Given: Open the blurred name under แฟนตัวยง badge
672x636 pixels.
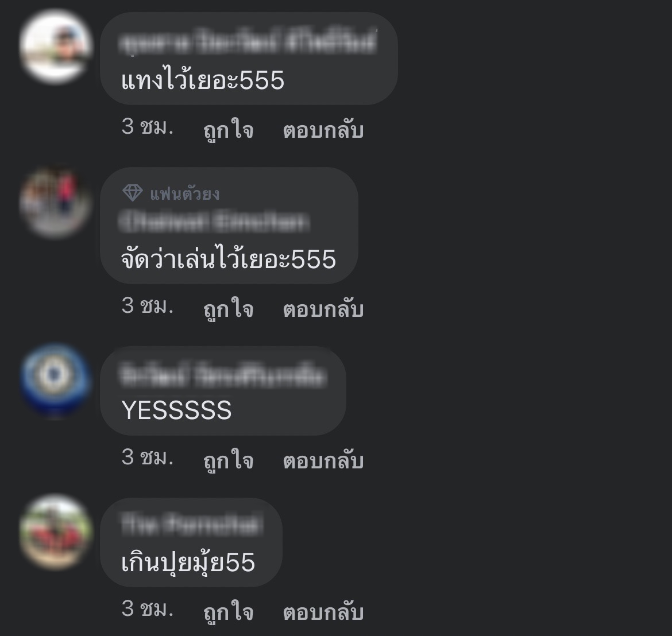Looking at the screenshot, I should [214, 222].
